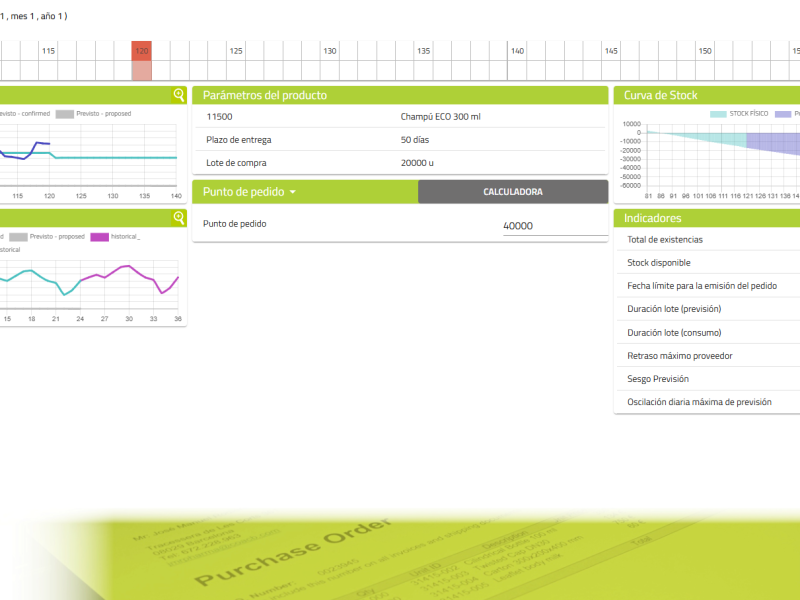This screenshot has width=800, height=600.
Task: Click the magnifier icon on upper chart panel
Action: click(x=179, y=95)
